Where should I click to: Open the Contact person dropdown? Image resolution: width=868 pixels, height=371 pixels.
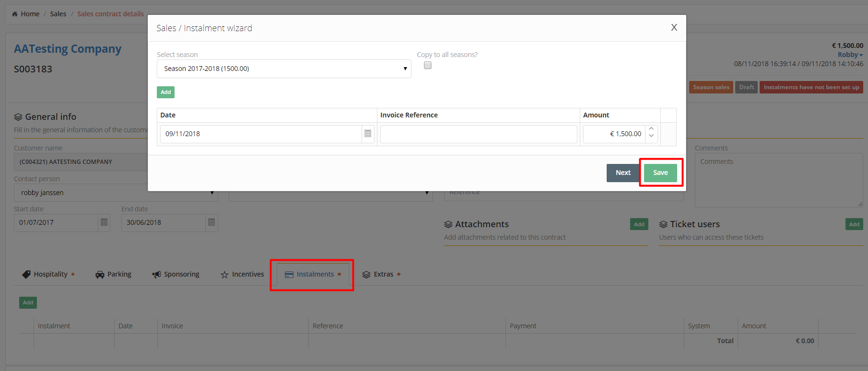tap(116, 193)
